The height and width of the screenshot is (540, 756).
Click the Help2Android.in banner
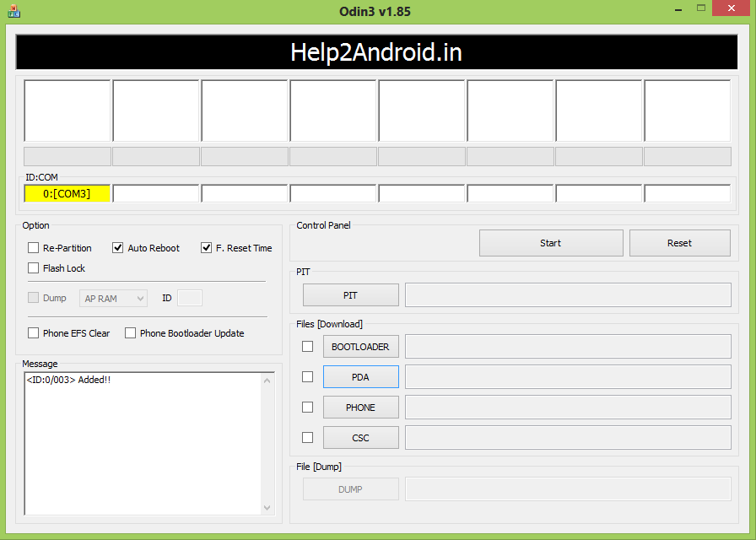pos(376,52)
